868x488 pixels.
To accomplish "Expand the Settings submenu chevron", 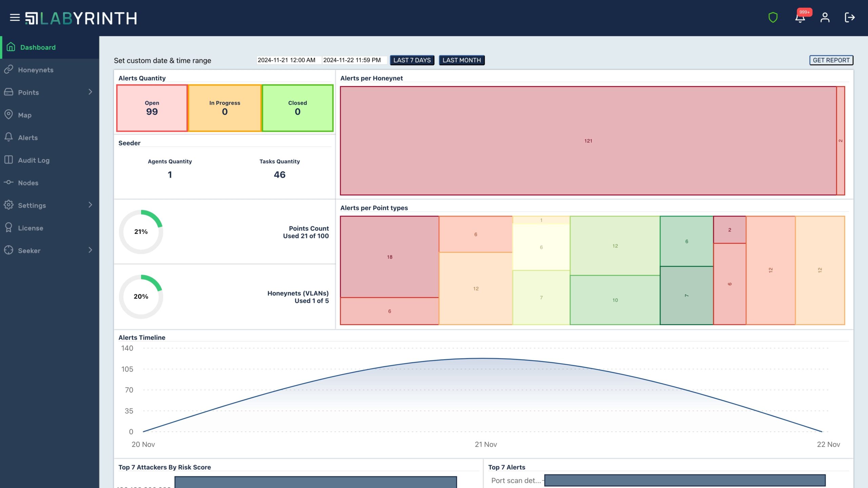I will pos(90,205).
